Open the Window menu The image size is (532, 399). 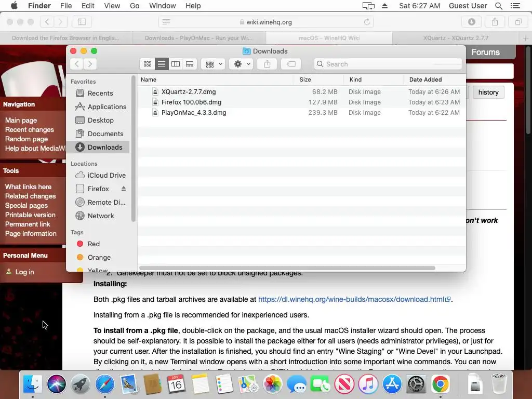pyautogui.click(x=163, y=6)
